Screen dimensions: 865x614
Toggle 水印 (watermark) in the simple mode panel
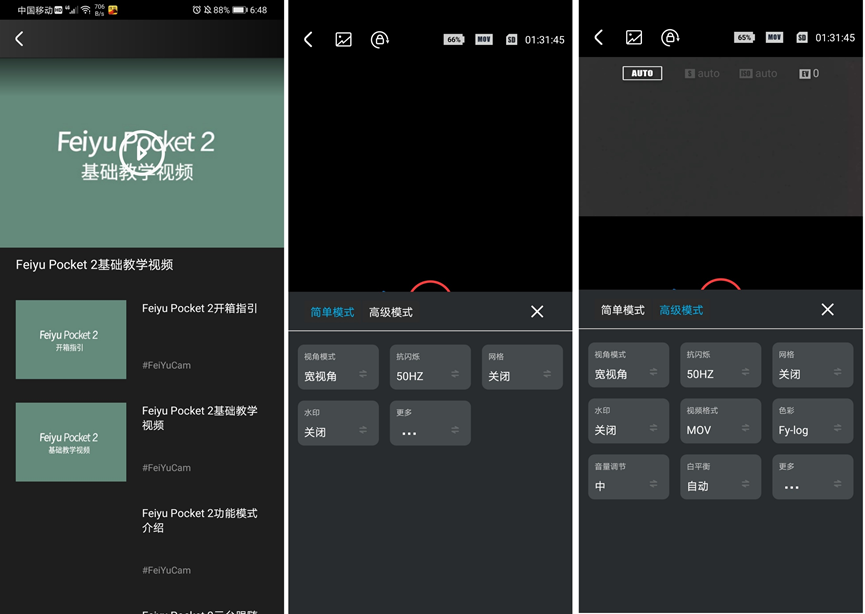click(x=338, y=423)
